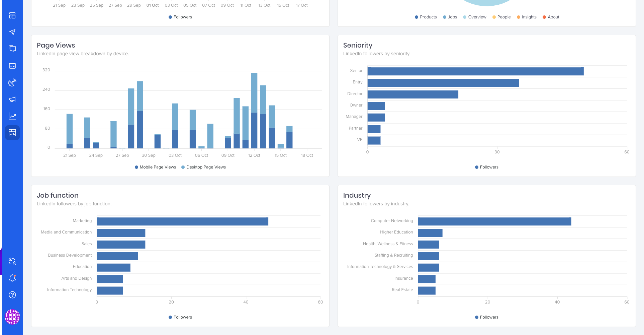Select the publishing paper-plane icon
644x335 pixels.
pos(12,32)
